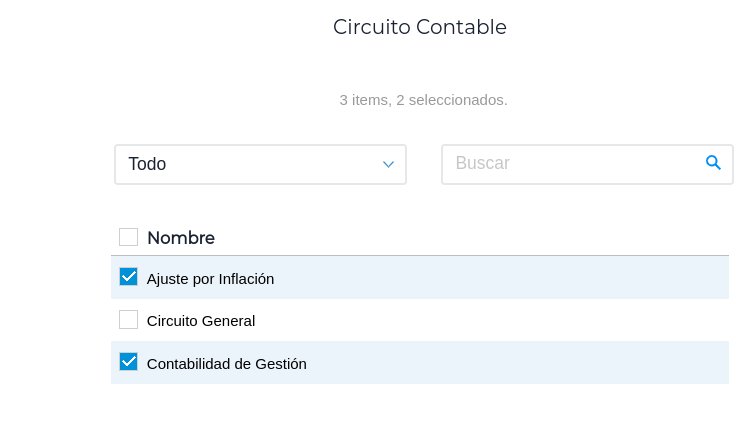Check the Circuito General checkbox
This screenshot has width=752, height=426.
pyautogui.click(x=128, y=320)
